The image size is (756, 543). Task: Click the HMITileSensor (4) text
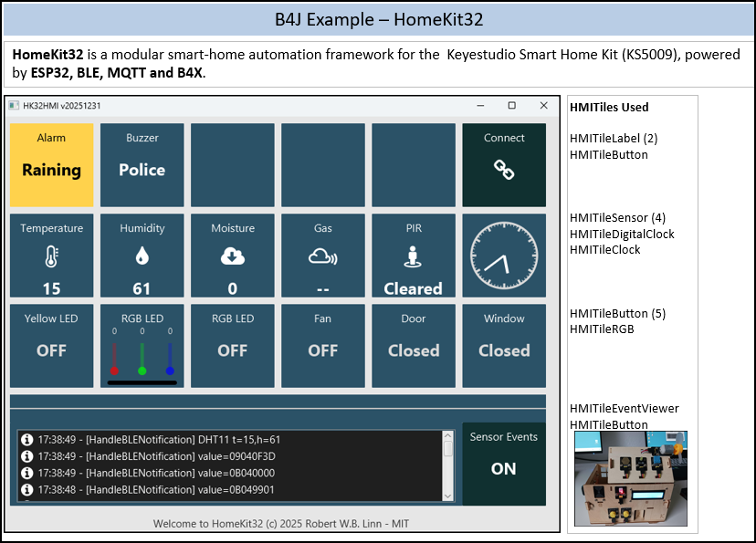[617, 218]
